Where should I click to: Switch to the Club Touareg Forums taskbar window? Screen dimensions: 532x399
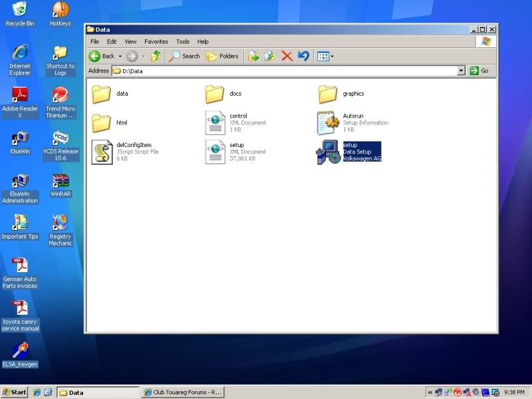[x=183, y=392]
